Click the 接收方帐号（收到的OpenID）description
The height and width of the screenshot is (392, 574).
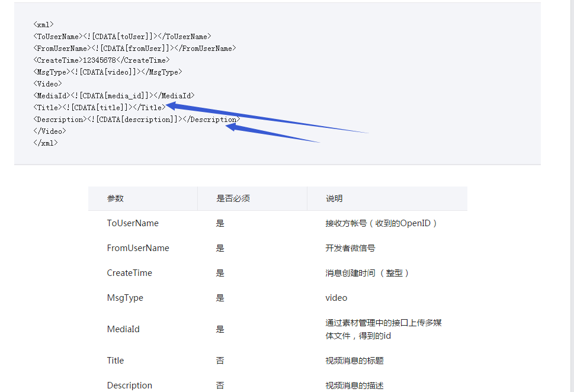click(381, 223)
